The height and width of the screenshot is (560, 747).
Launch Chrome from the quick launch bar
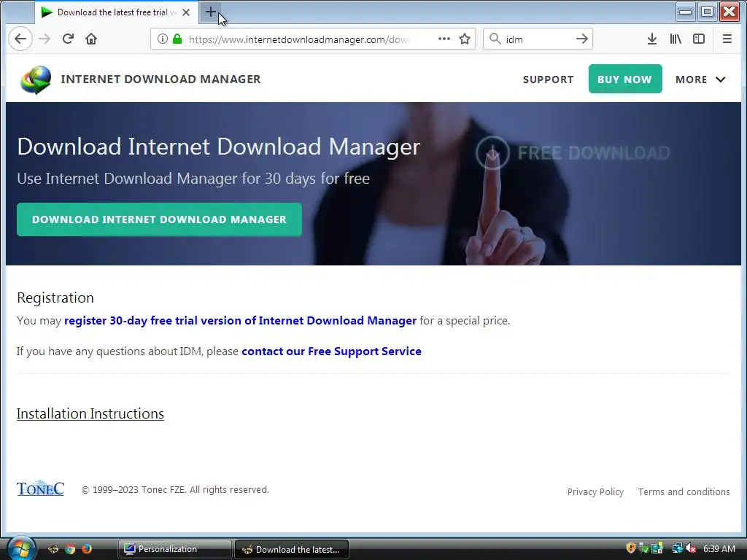click(70, 549)
